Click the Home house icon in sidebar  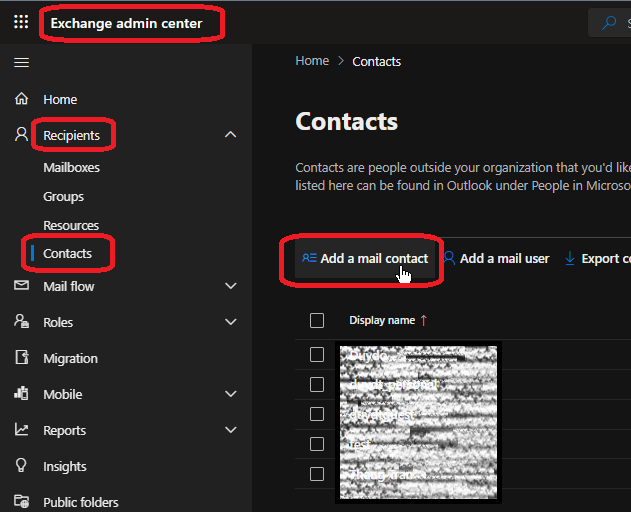(21, 99)
